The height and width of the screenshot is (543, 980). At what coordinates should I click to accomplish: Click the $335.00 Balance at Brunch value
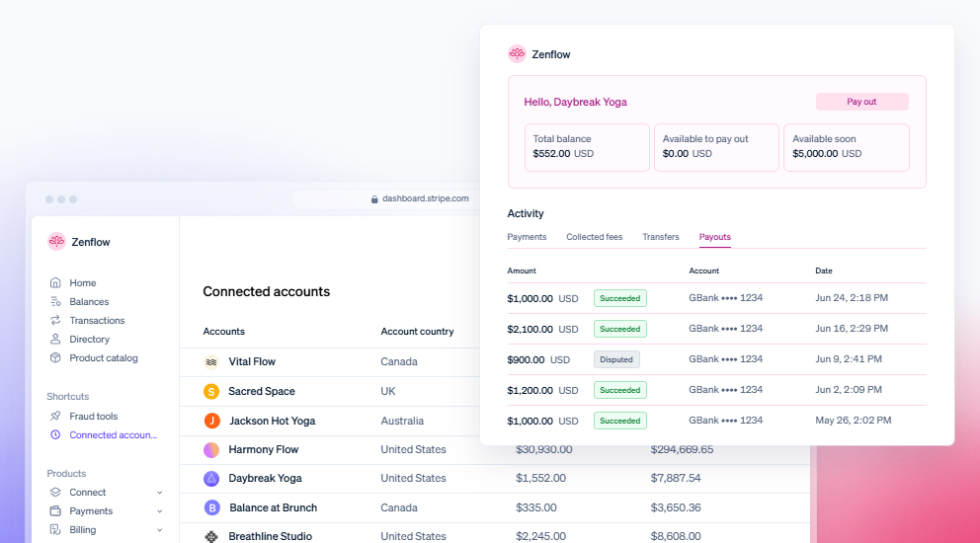535,507
